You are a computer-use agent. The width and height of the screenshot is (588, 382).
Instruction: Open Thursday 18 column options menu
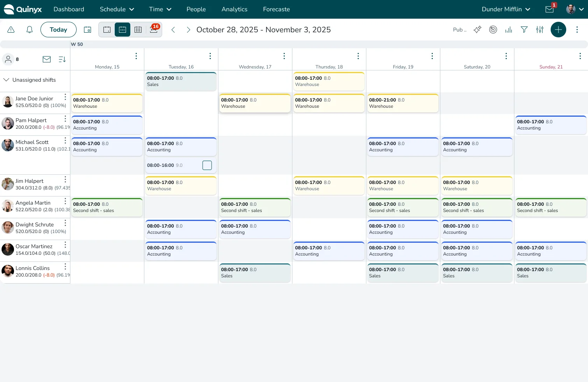pos(358,56)
